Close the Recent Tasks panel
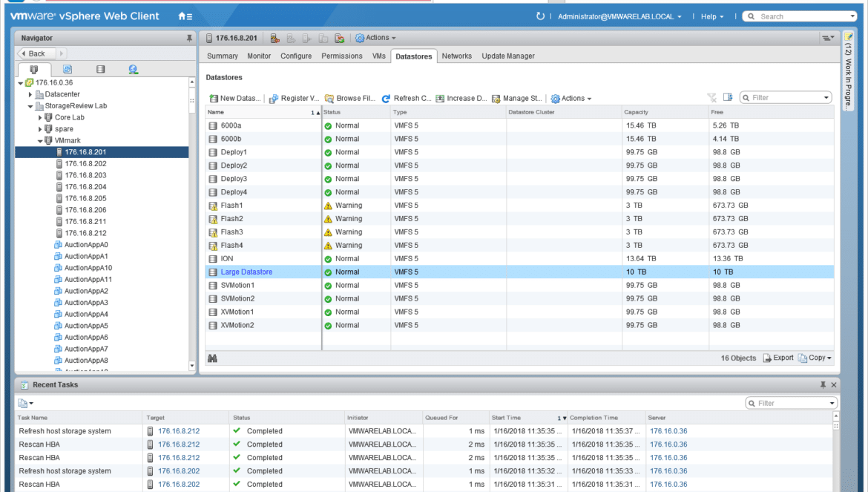Viewport: 868px width, 492px height. pyautogui.click(x=834, y=384)
